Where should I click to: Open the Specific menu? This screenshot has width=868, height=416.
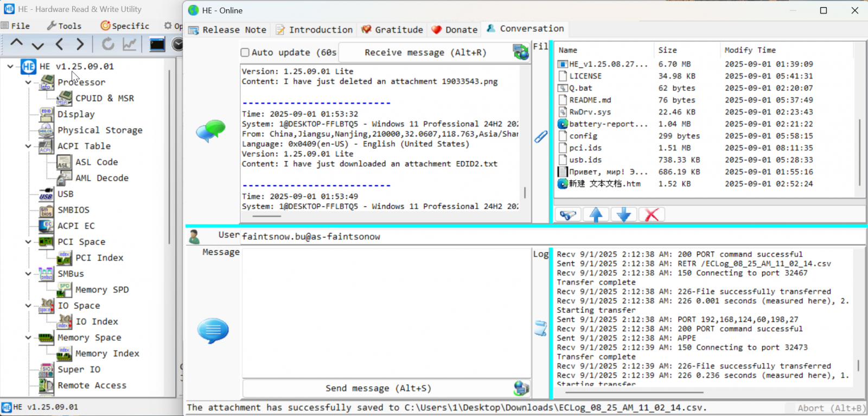click(125, 26)
